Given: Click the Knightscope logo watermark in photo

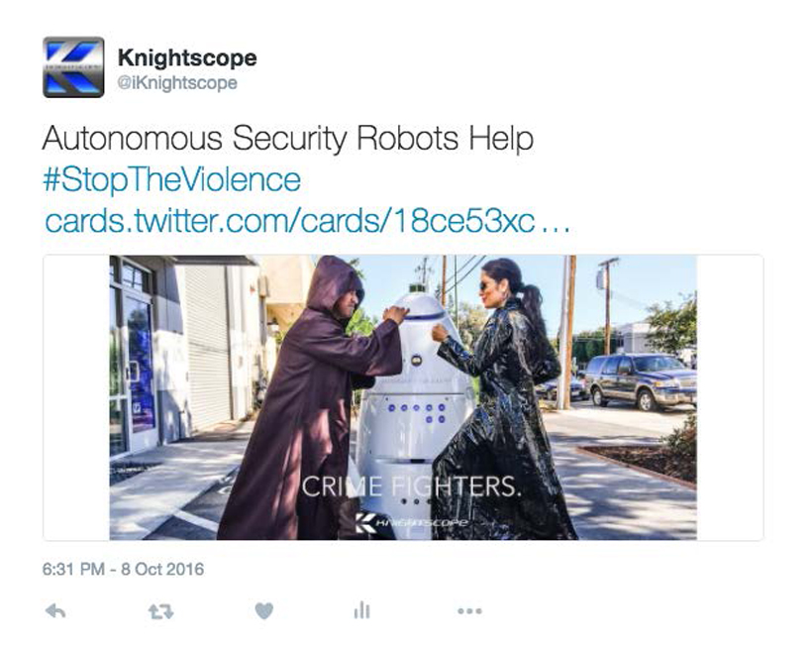Looking at the screenshot, I should click(x=412, y=522).
